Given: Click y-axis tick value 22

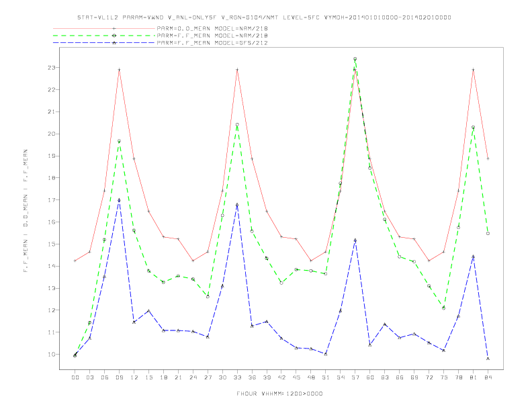Looking at the screenshot, I should tap(51, 89).
